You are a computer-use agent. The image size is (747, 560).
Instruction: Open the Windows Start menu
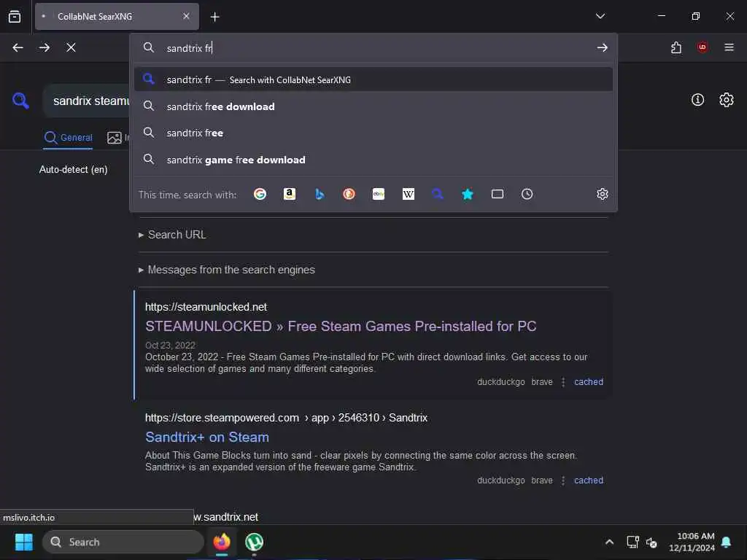tap(24, 542)
